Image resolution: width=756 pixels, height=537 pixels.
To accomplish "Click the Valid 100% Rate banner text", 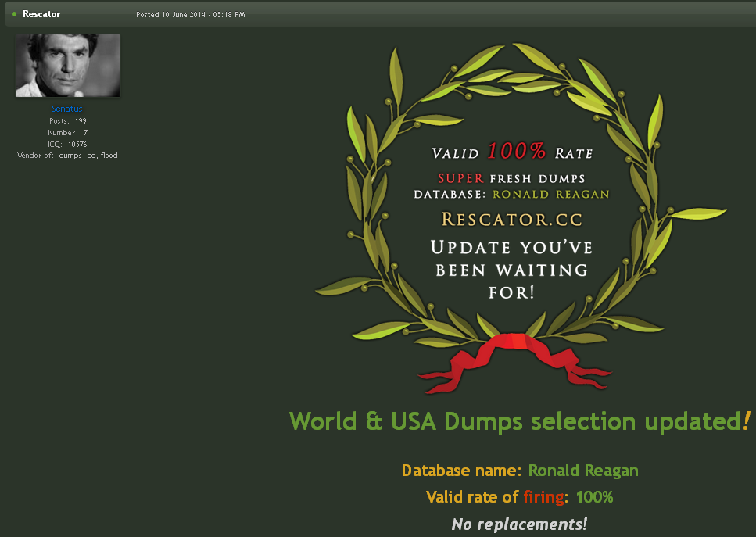I will [512, 152].
